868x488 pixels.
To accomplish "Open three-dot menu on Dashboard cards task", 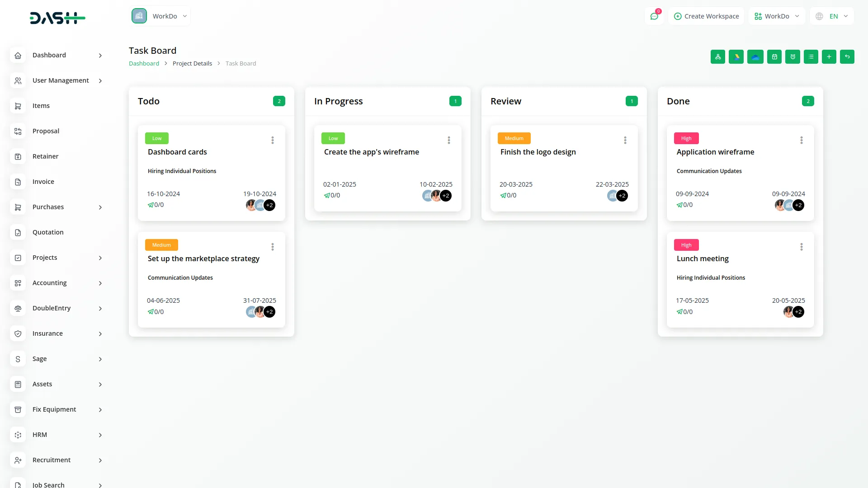I will point(273,141).
